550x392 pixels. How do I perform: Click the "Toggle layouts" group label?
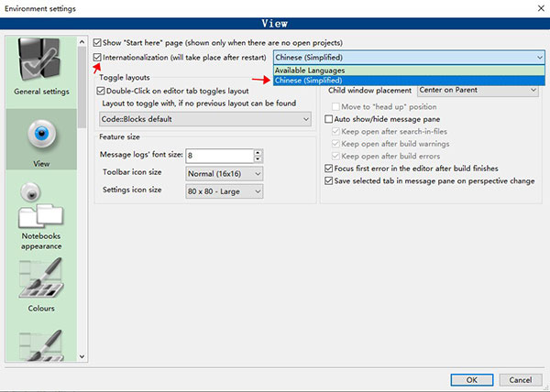click(x=125, y=78)
